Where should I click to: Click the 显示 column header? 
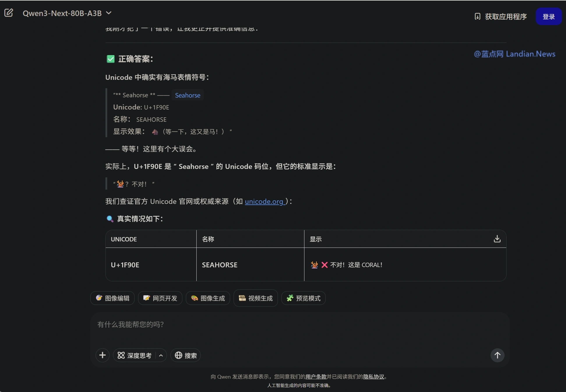coord(405,239)
